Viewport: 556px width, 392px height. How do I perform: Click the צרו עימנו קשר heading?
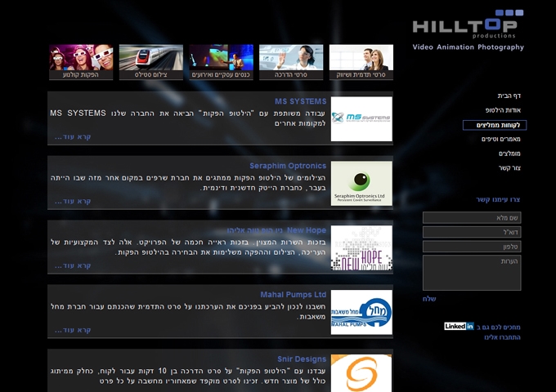[498, 200]
